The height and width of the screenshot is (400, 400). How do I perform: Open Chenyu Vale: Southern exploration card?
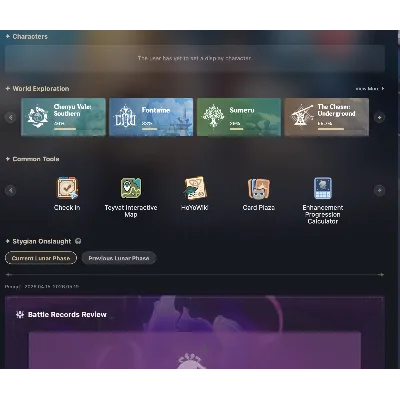click(63, 117)
